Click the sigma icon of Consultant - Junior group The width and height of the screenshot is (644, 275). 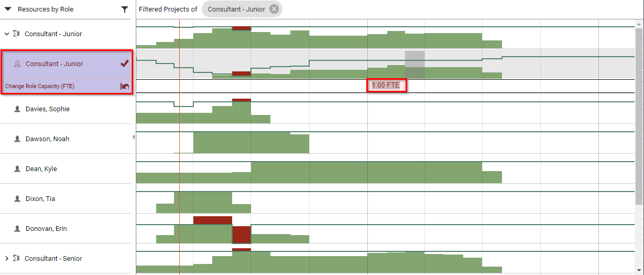pyautogui.click(x=16, y=34)
